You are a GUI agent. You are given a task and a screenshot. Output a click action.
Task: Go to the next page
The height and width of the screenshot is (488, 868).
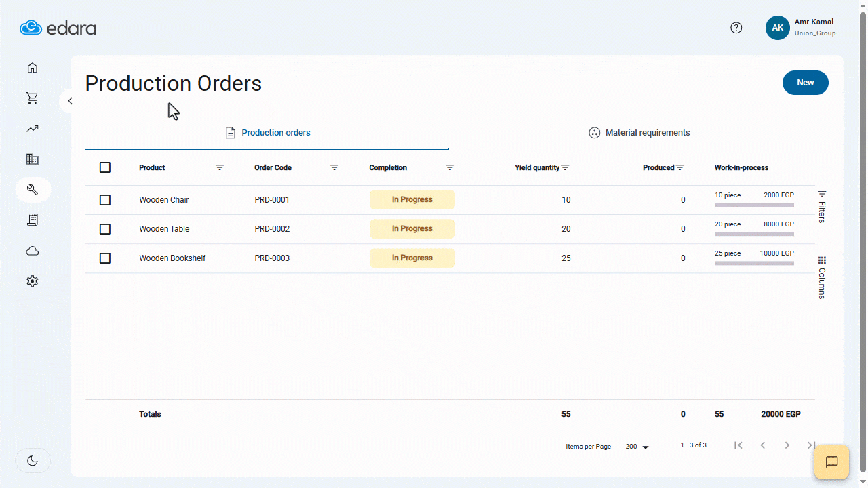[x=787, y=445]
